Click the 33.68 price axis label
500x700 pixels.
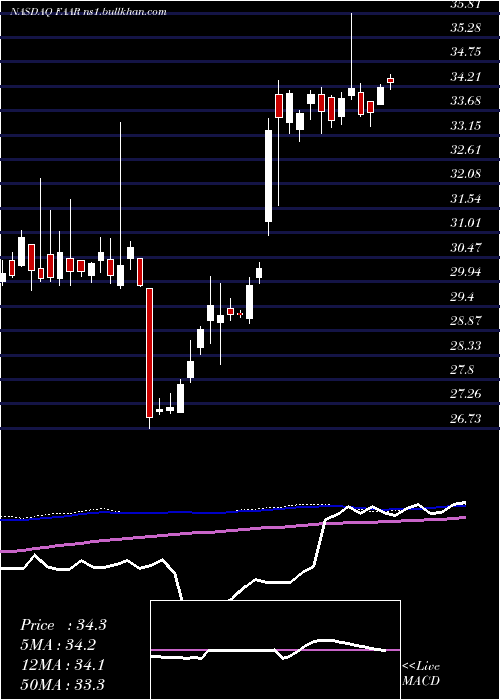click(465, 101)
